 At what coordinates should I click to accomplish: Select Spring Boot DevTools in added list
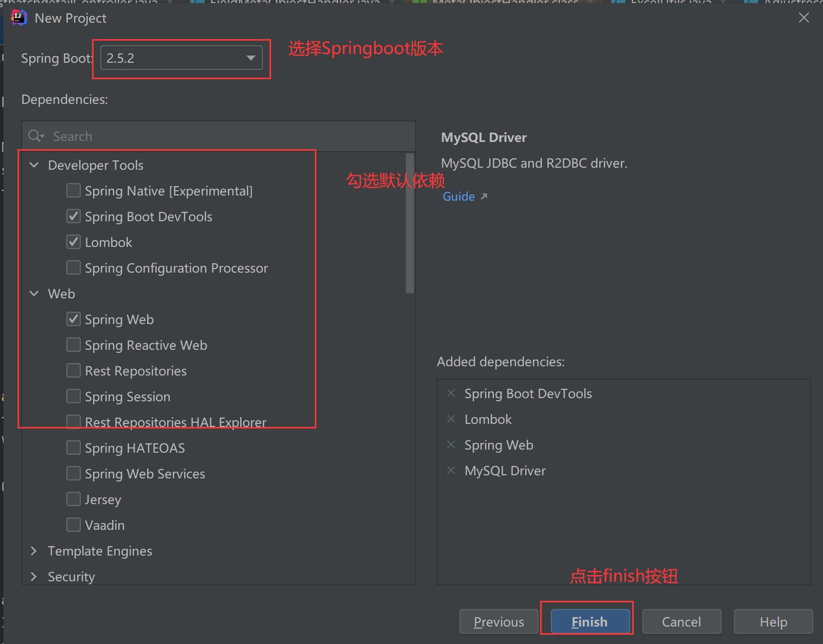click(x=528, y=393)
